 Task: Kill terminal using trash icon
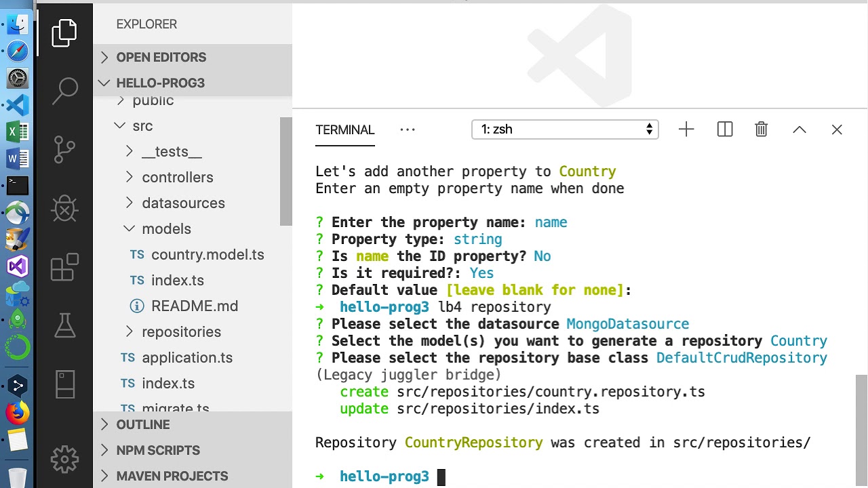coord(762,129)
